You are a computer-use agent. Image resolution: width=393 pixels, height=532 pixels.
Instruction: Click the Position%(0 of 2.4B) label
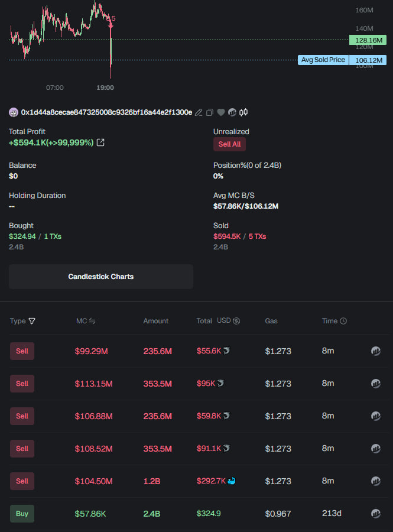[247, 166]
